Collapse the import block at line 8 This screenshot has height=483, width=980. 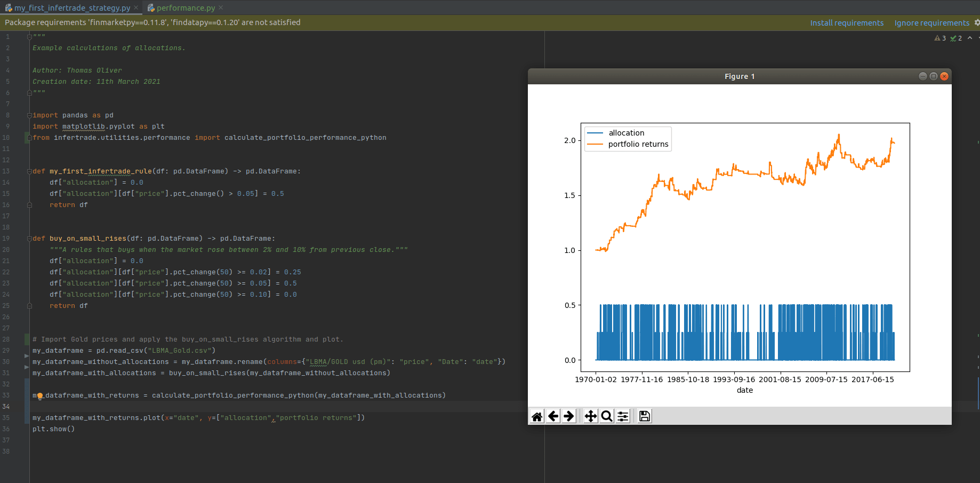(29, 115)
